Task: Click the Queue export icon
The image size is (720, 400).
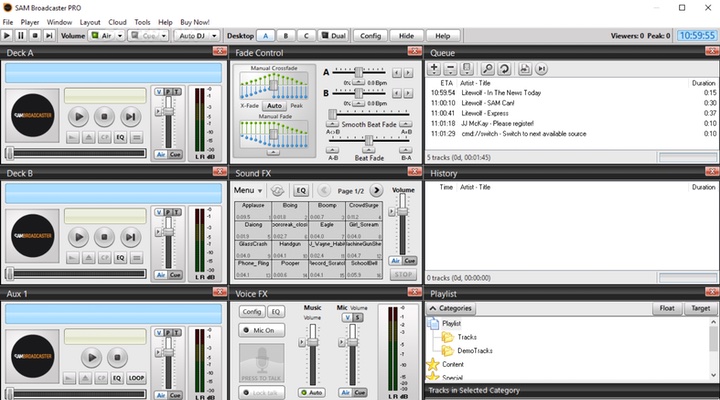Action: point(525,69)
